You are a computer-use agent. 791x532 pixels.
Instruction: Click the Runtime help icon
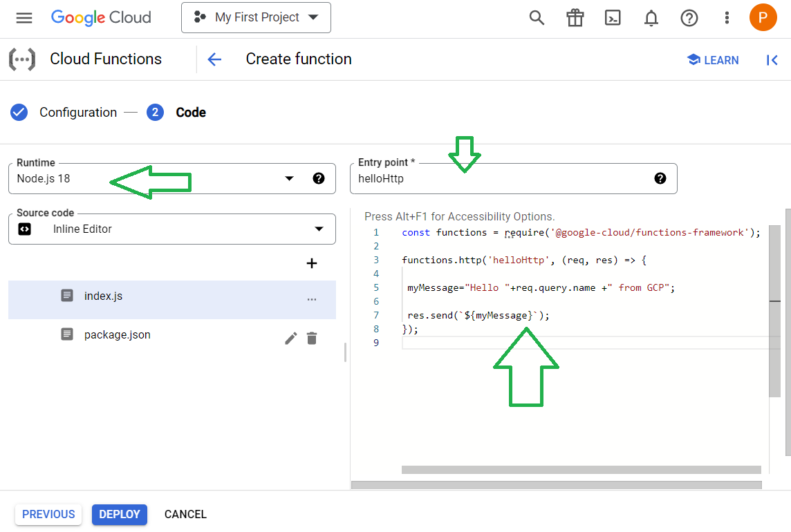click(318, 178)
